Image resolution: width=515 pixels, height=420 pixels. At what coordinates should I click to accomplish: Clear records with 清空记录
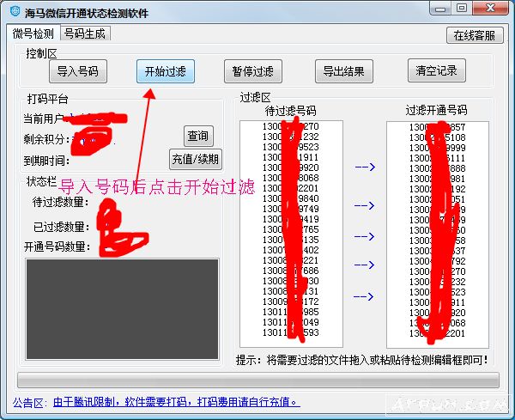click(437, 70)
